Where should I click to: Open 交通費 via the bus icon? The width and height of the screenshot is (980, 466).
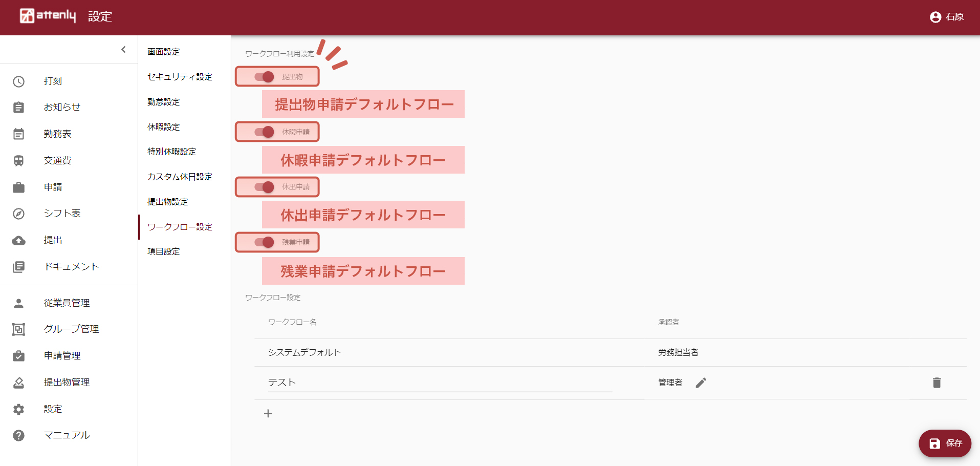pos(19,161)
